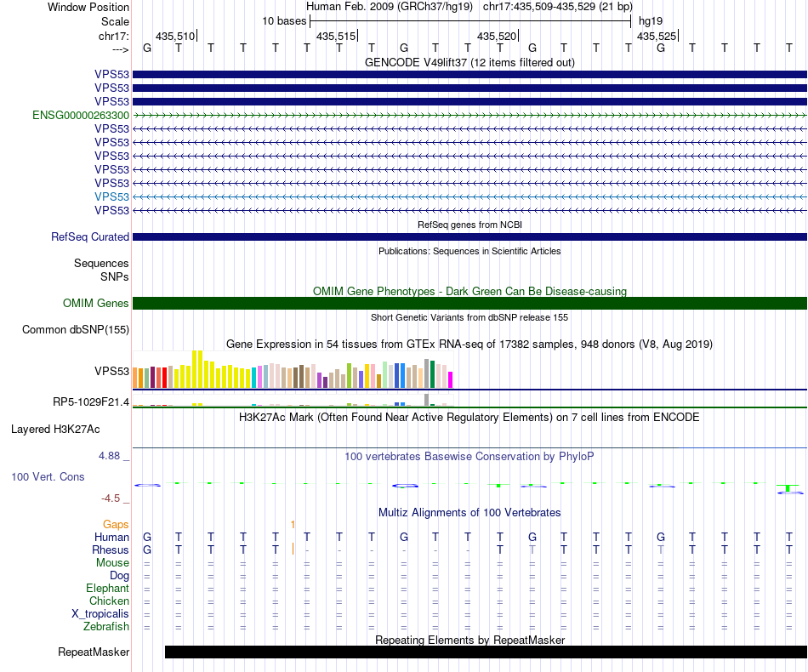This screenshot has width=808, height=672.
Task: Open Multiz Alignments of 100 Vertebrates title
Action: tap(469, 512)
